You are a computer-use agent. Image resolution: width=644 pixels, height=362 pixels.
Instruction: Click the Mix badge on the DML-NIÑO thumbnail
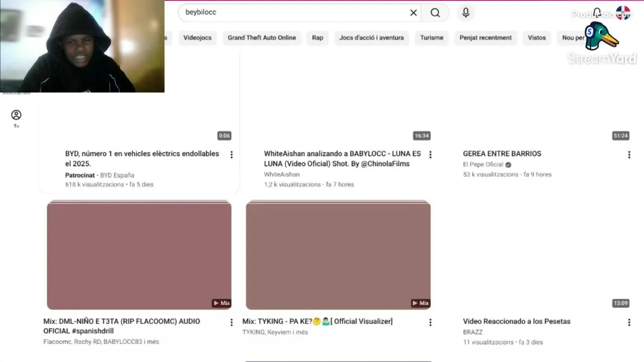coord(221,303)
